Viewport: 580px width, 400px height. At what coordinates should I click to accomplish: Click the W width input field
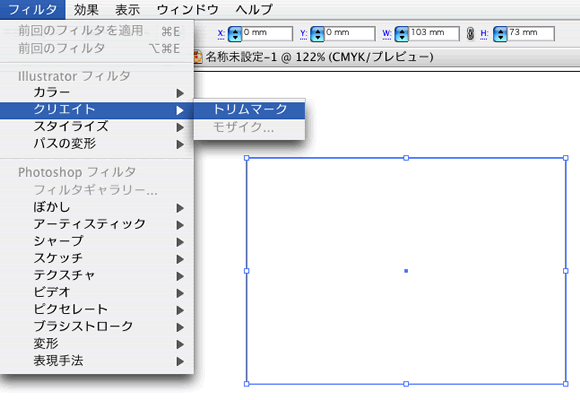[x=434, y=33]
